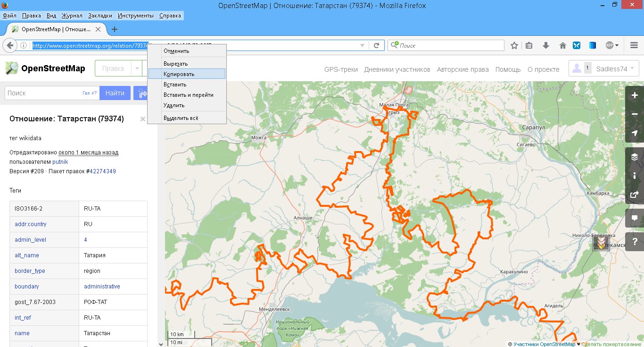The image size is (644, 347).
Task: Click the OpenStreetMap Поиск search field
Action: [x=44, y=93]
